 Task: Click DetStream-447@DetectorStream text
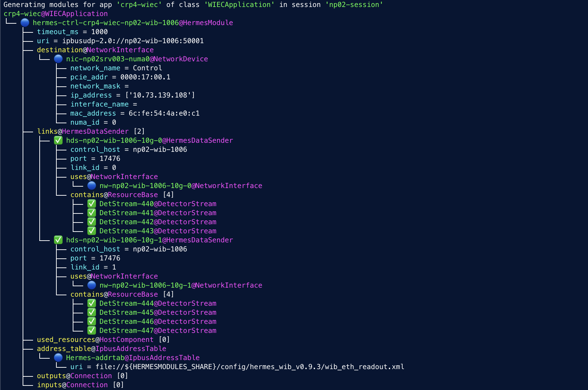pos(158,330)
